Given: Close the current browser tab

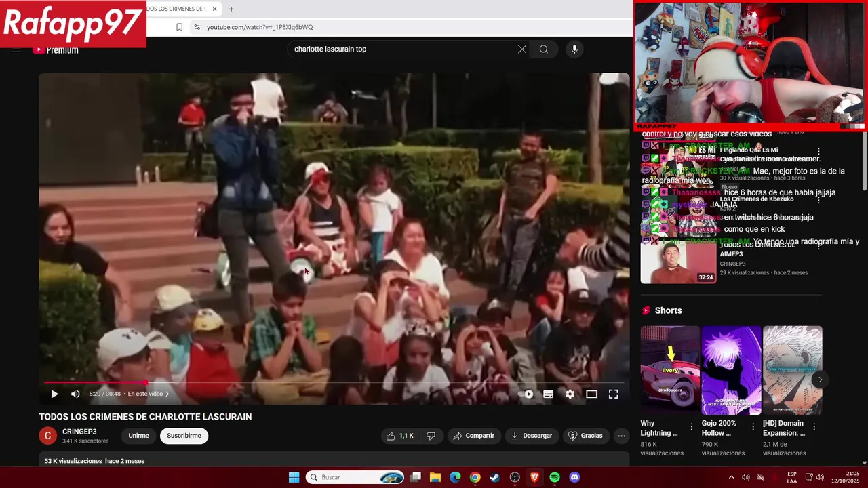Looking at the screenshot, I should 215,9.
